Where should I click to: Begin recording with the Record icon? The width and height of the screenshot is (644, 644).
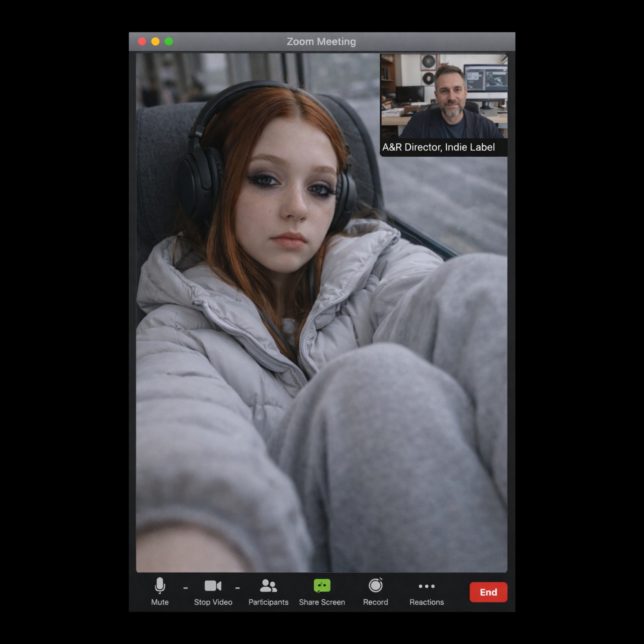click(x=376, y=585)
